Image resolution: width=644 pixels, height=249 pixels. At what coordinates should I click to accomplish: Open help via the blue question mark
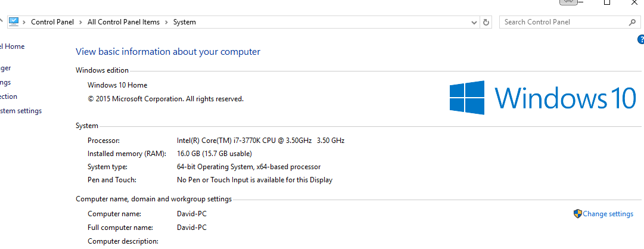[640, 39]
